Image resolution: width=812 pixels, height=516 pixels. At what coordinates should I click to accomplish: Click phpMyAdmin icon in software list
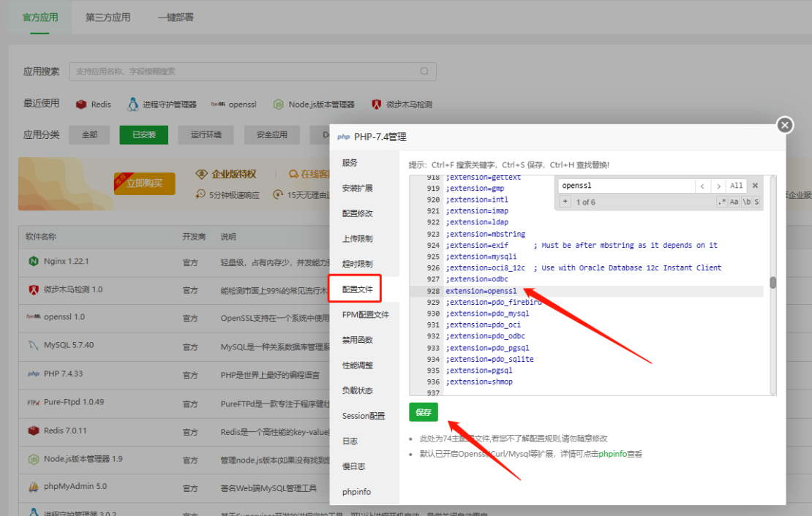click(x=34, y=487)
